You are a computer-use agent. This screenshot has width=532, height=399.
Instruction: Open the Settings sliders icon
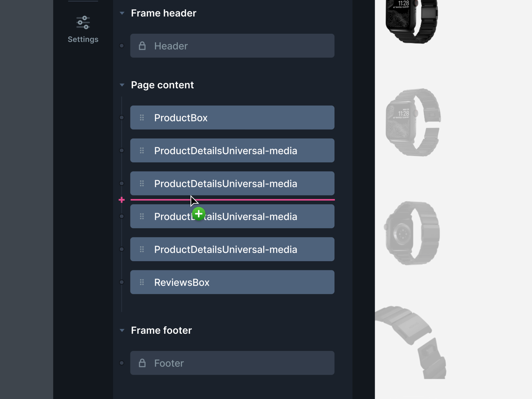[83, 23]
